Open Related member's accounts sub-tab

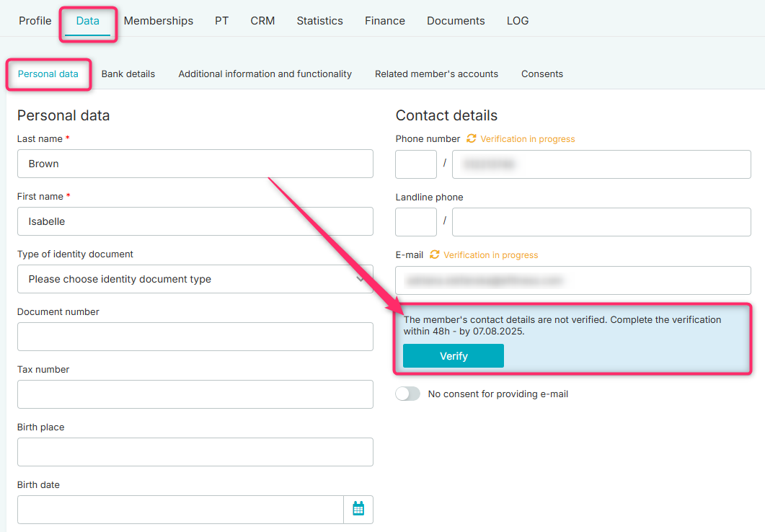pyautogui.click(x=436, y=74)
